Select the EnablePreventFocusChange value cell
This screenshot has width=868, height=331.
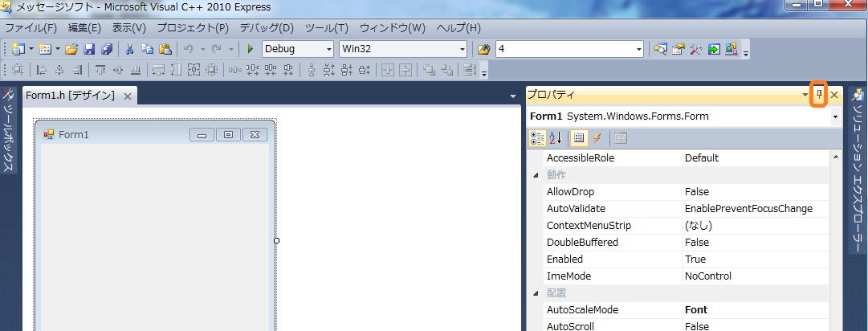click(x=755, y=209)
